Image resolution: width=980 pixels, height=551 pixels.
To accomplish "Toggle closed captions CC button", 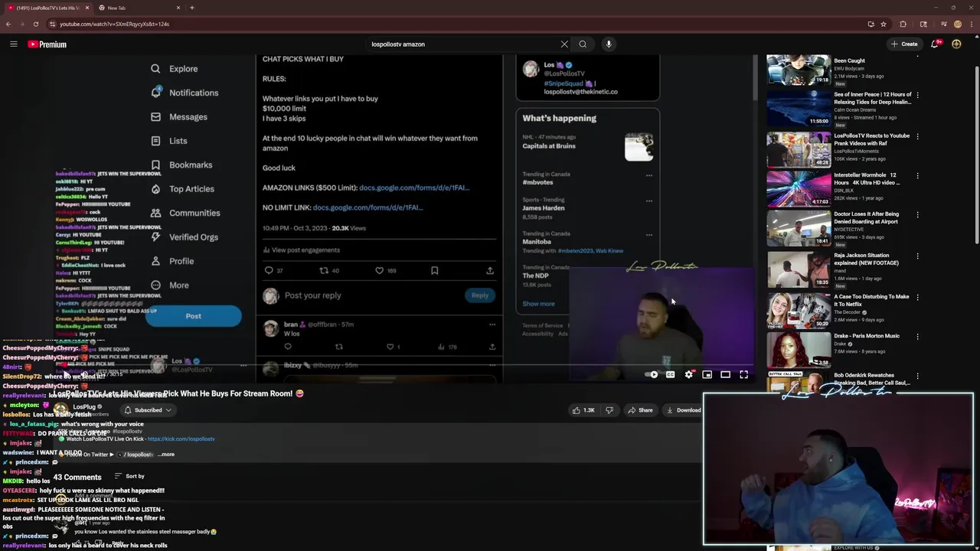I will (670, 375).
